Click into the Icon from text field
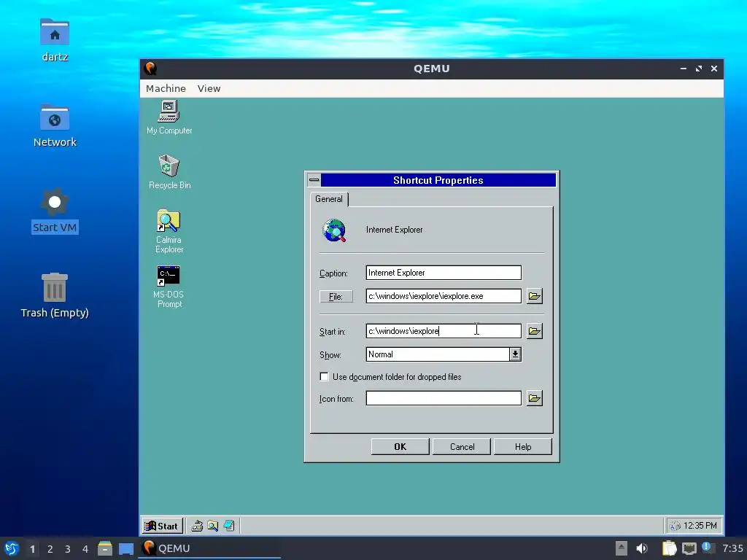 tap(444, 398)
